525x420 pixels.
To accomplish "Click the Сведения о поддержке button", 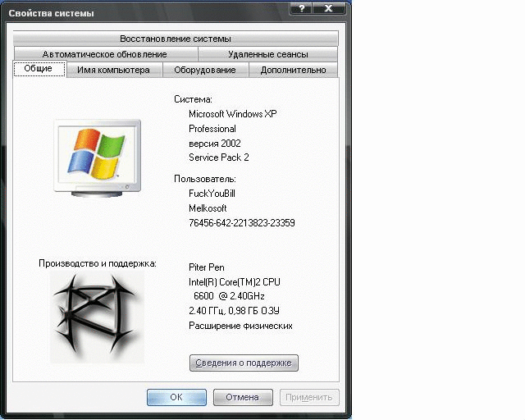I will [244, 363].
